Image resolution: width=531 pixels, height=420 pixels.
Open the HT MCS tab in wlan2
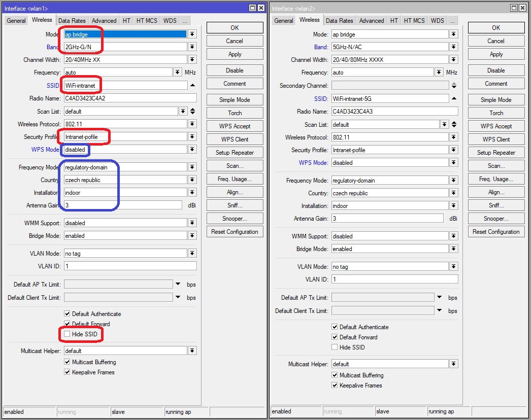[x=414, y=21]
